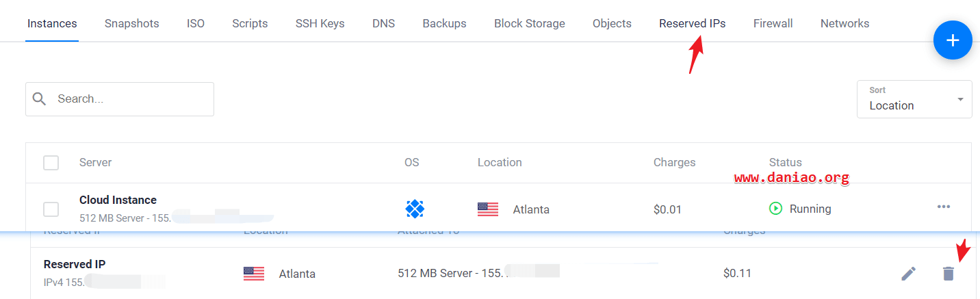
Task: Click the Running status play icon
Action: (x=775, y=209)
